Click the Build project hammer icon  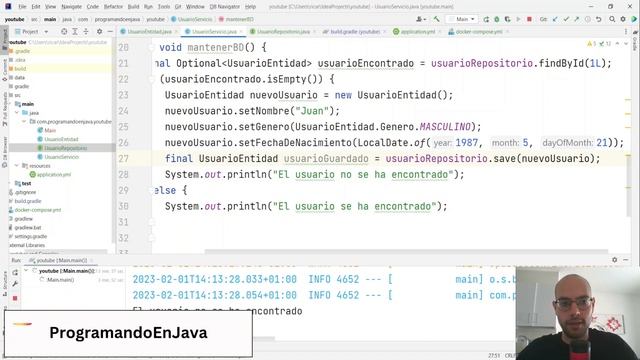[x=436, y=19]
